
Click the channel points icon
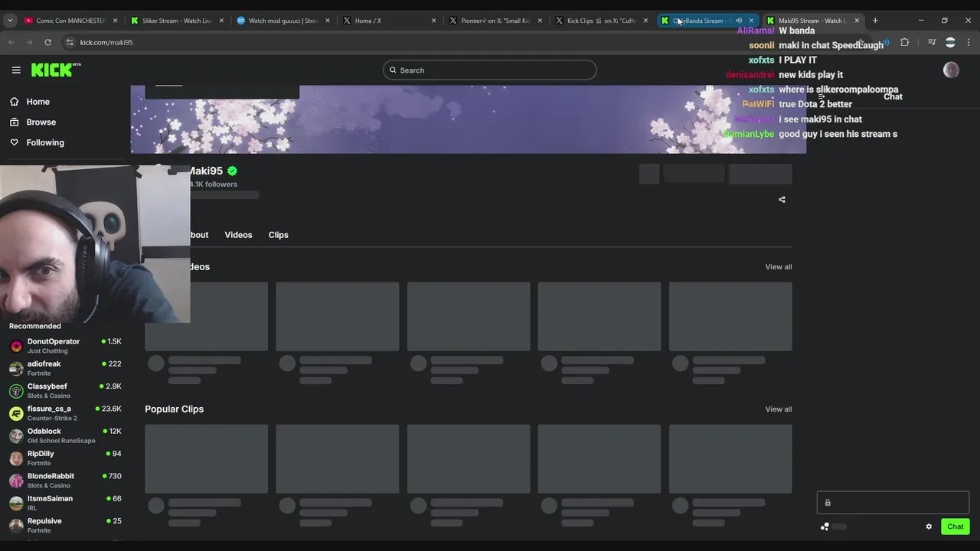coord(825,527)
